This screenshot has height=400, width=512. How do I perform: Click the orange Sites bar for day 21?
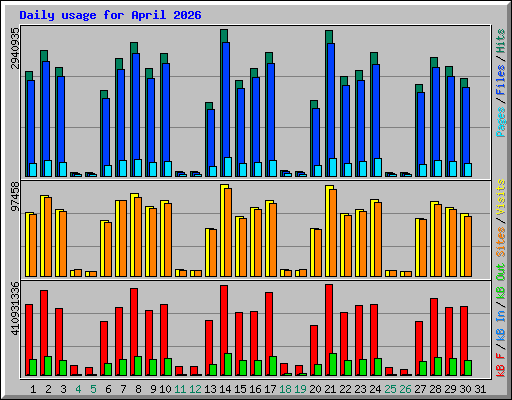coord(333,233)
